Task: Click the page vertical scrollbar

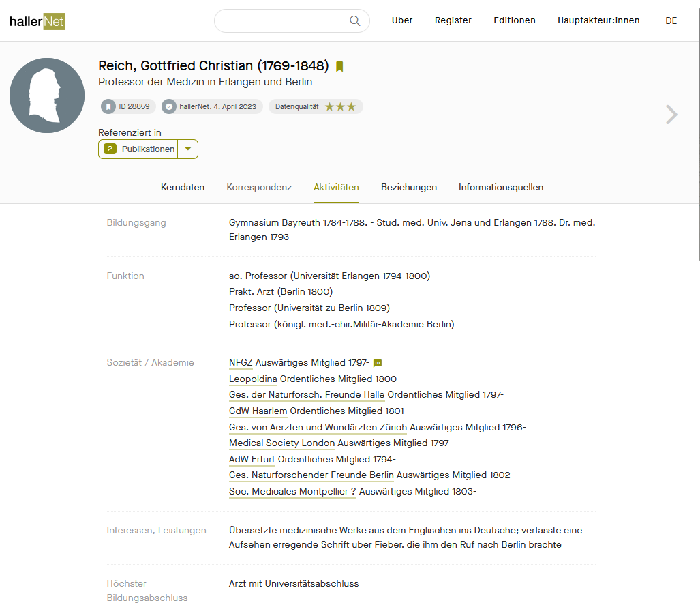Action: tap(697, 136)
